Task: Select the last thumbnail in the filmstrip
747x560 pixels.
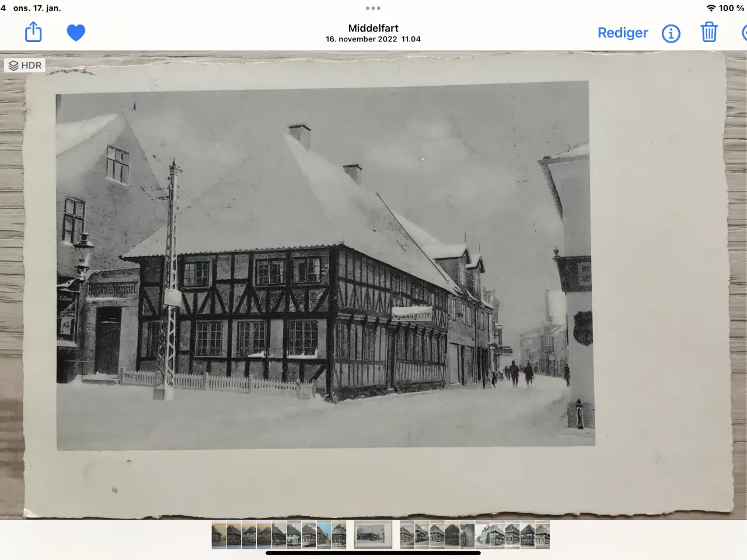Action: 542,535
